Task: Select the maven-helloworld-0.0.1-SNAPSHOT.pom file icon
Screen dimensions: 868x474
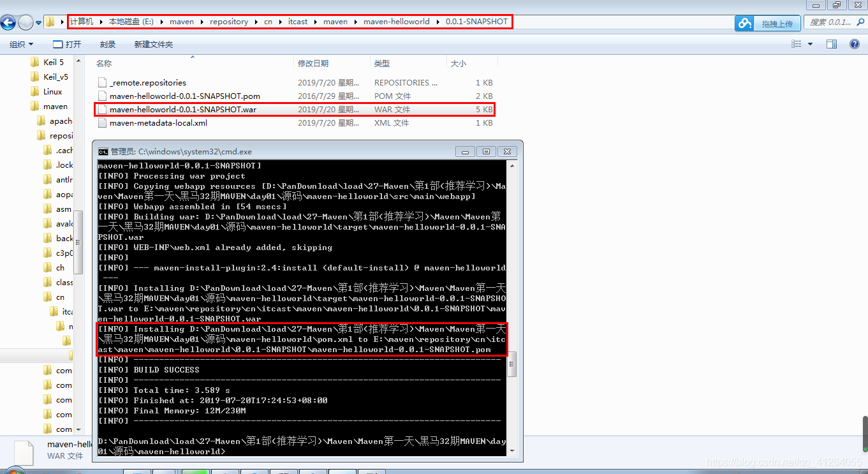Action: point(102,96)
